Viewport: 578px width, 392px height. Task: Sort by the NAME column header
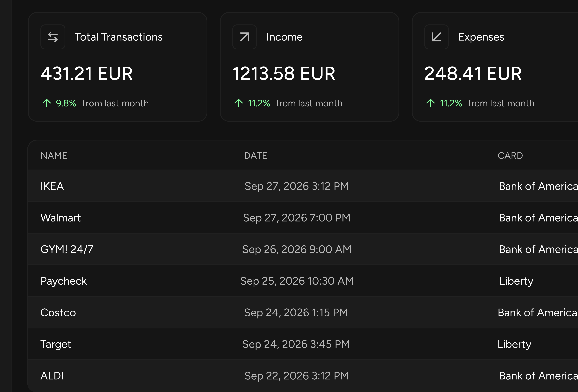coord(54,156)
